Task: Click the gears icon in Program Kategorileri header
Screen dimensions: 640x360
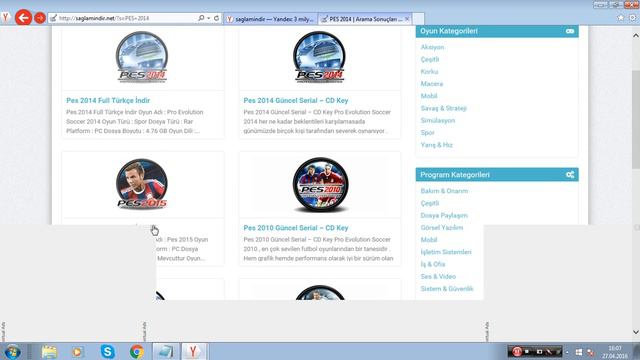Action: click(x=570, y=175)
